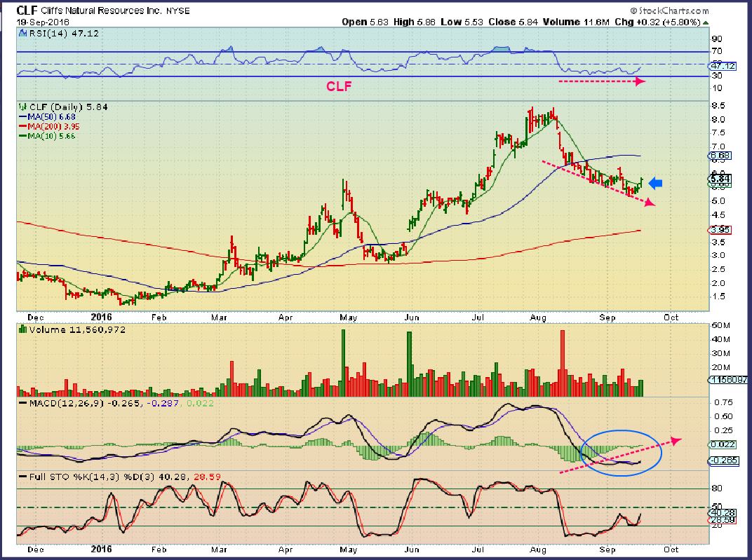The image size is (752, 560).
Task: Click the 70 level on the RSI axis
Action: point(718,51)
